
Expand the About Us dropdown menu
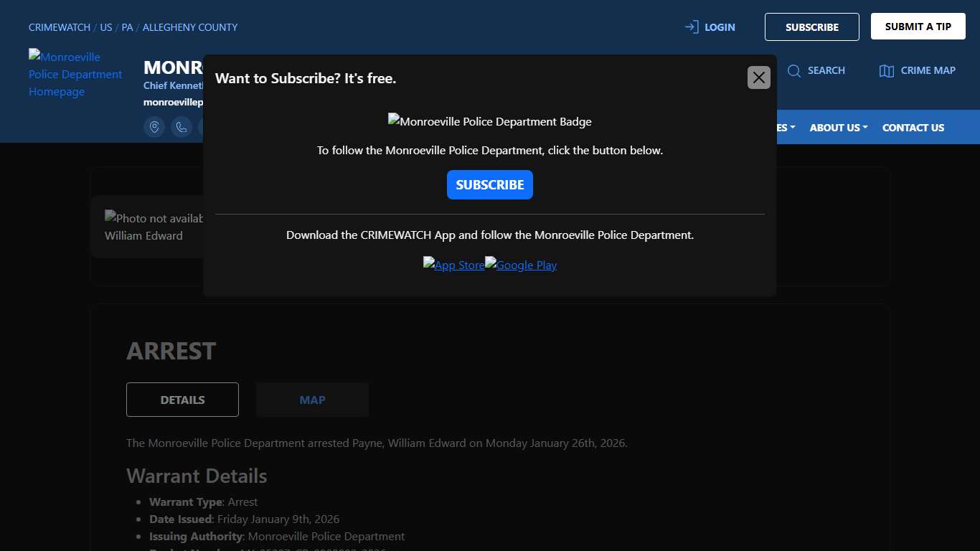point(838,128)
